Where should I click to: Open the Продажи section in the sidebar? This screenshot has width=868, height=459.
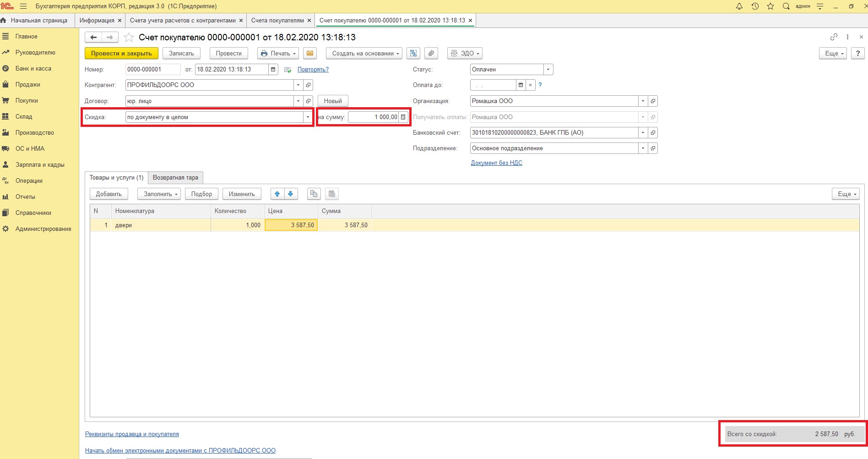[x=27, y=85]
